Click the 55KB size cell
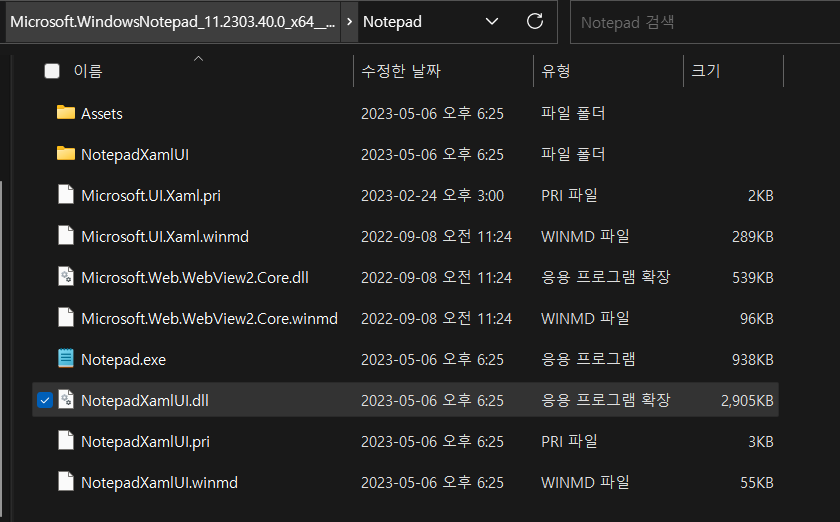 click(x=756, y=482)
